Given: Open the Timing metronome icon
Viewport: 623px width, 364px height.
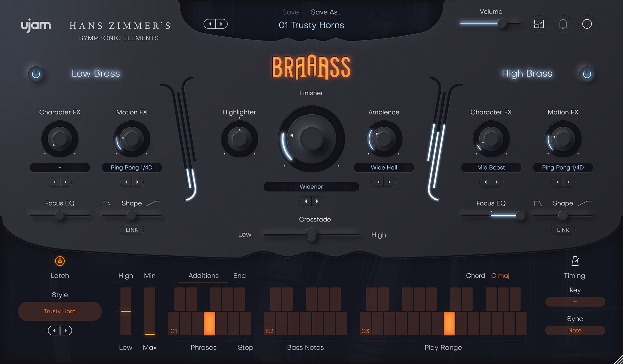Looking at the screenshot, I should coord(575,261).
